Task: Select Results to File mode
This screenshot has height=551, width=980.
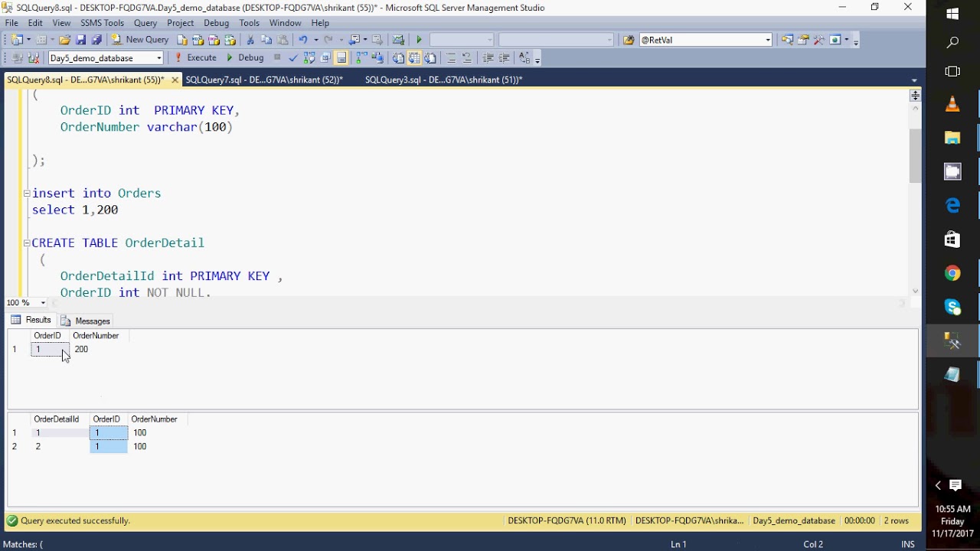Action: click(x=430, y=57)
